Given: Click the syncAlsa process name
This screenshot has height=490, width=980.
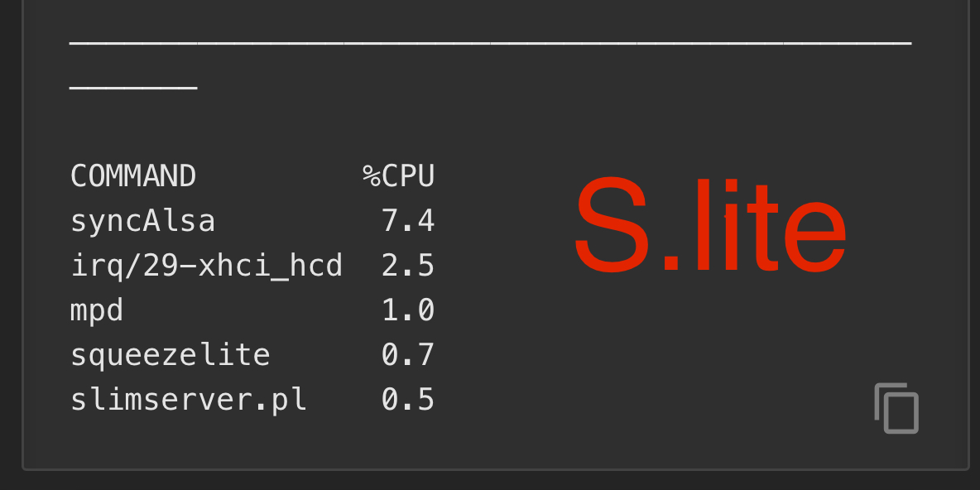Looking at the screenshot, I should [x=142, y=221].
